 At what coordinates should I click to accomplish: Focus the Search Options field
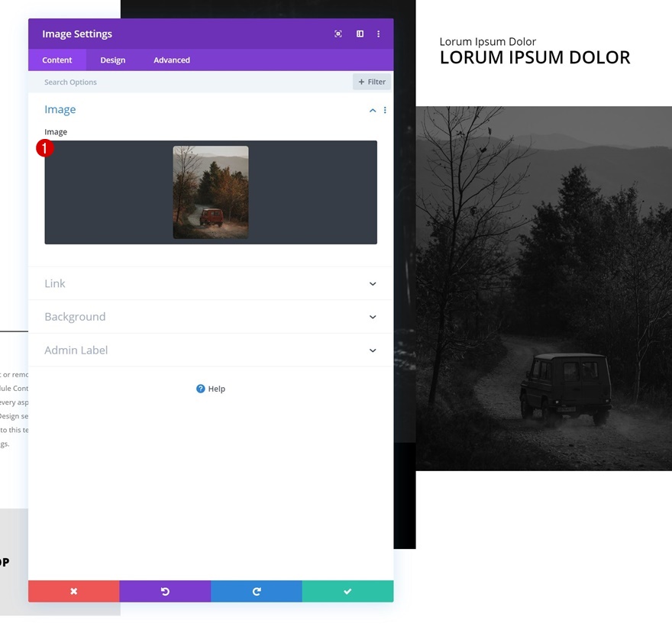pos(190,82)
